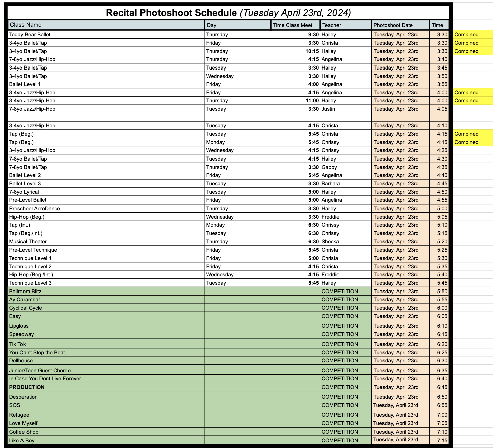Image resolution: width=495 pixels, height=448 pixels.
Task: Select the teacher cell reading Gabby
Action: click(x=346, y=167)
